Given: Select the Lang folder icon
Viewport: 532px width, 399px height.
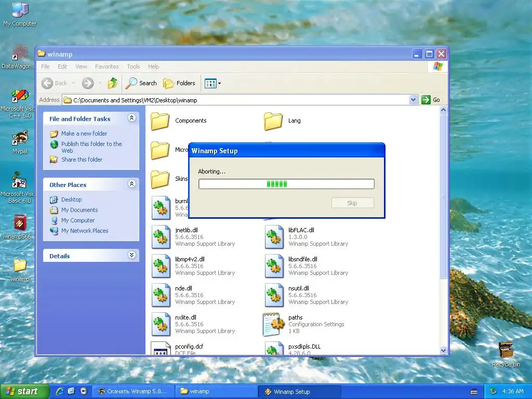Looking at the screenshot, I should coord(273,121).
